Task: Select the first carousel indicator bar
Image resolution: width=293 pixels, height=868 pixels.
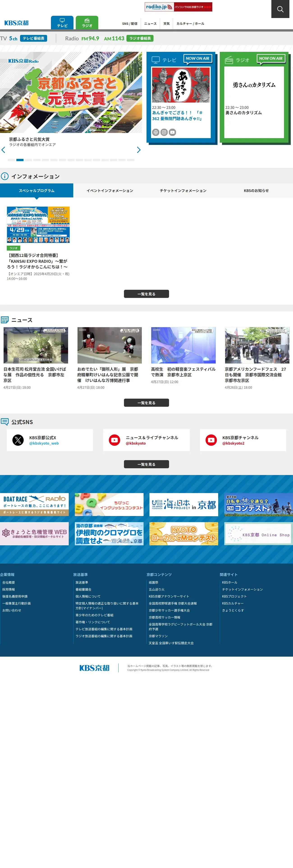Action: pyautogui.click(x=11, y=160)
